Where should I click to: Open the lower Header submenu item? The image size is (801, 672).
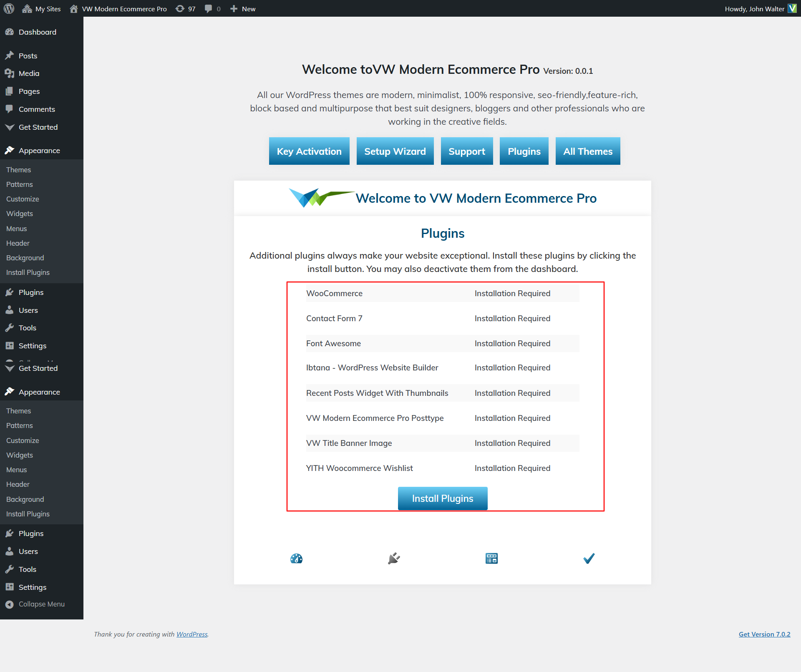click(x=18, y=484)
